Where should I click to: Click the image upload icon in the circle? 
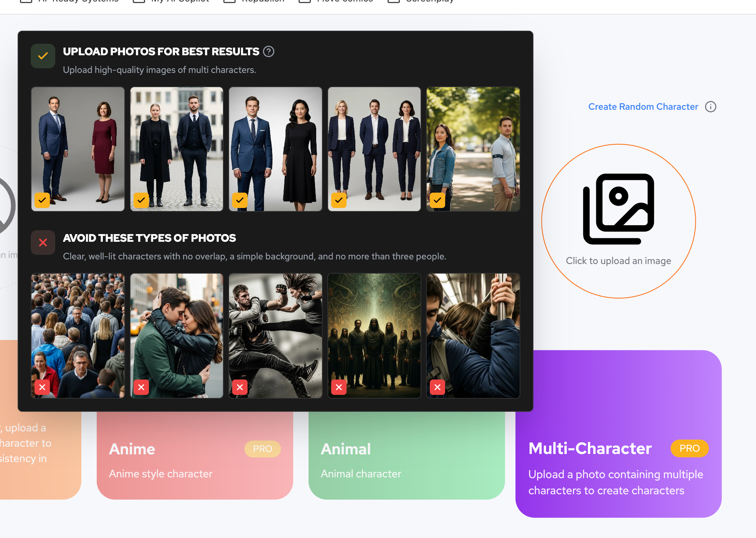point(619,209)
